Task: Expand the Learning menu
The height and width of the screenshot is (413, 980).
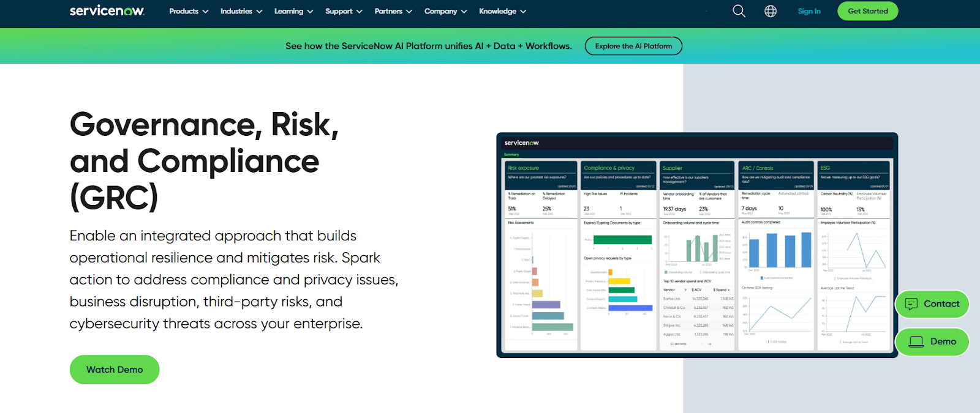Action: (293, 11)
